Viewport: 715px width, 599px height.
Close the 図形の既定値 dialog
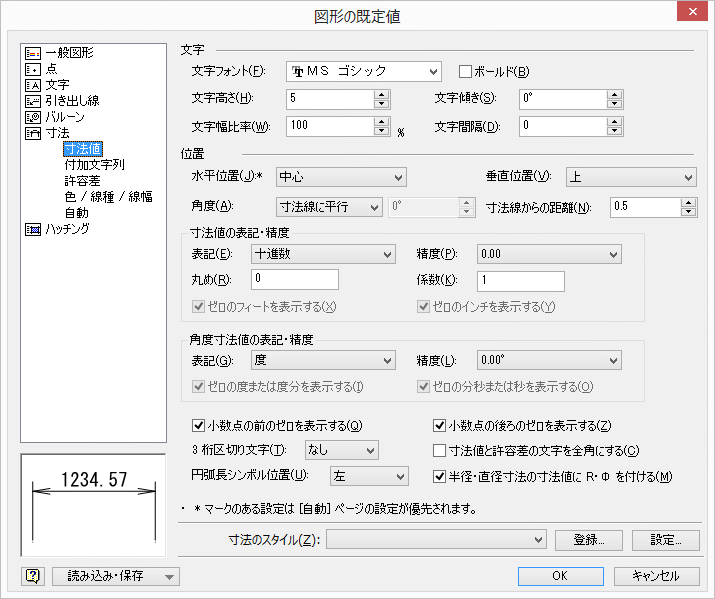[692, 11]
